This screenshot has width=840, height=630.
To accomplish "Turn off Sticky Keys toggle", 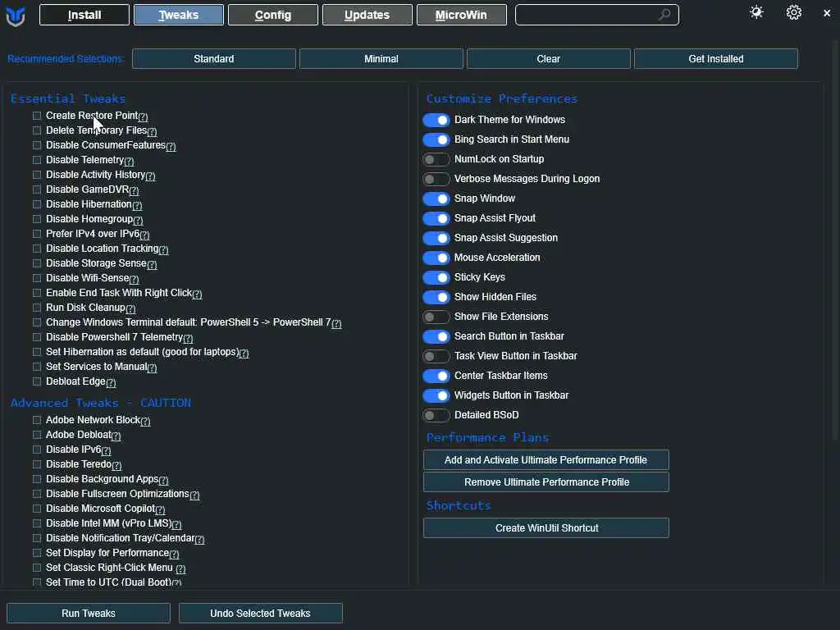I will click(436, 277).
